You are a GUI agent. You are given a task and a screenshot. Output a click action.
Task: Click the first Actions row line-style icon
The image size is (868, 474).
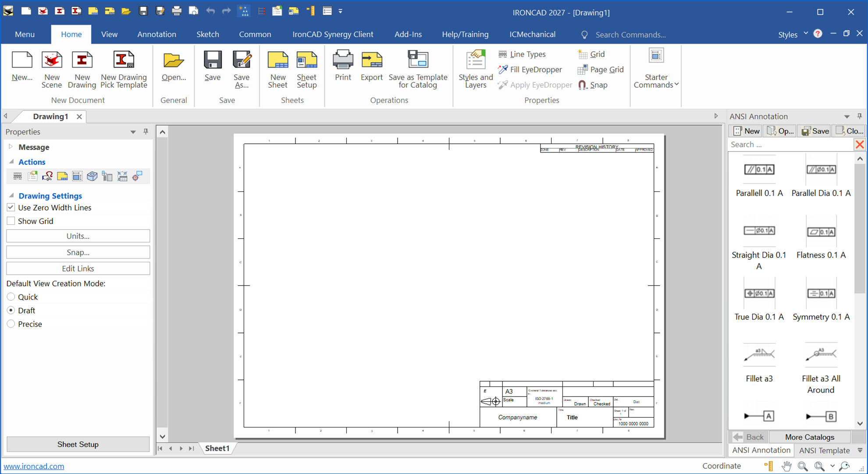(18, 176)
